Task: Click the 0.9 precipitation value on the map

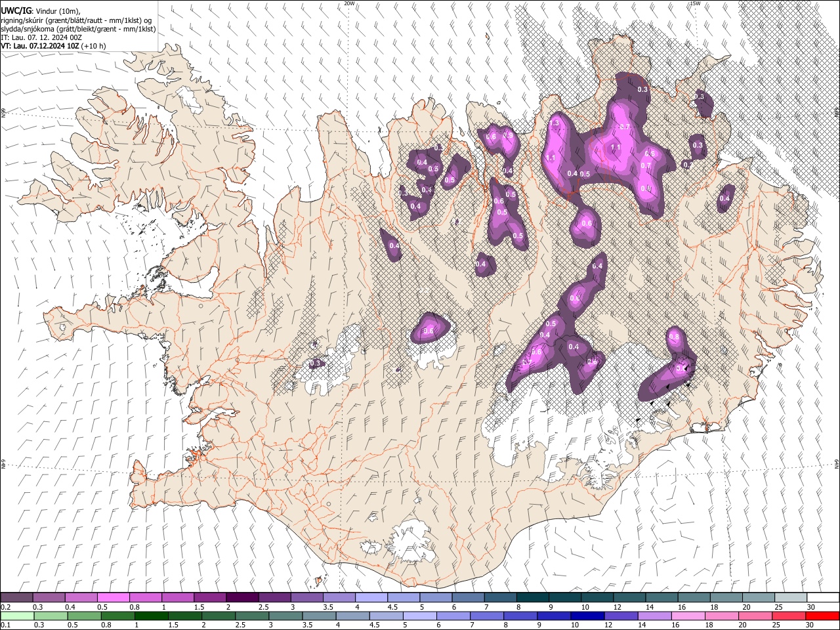Action: [x=507, y=135]
